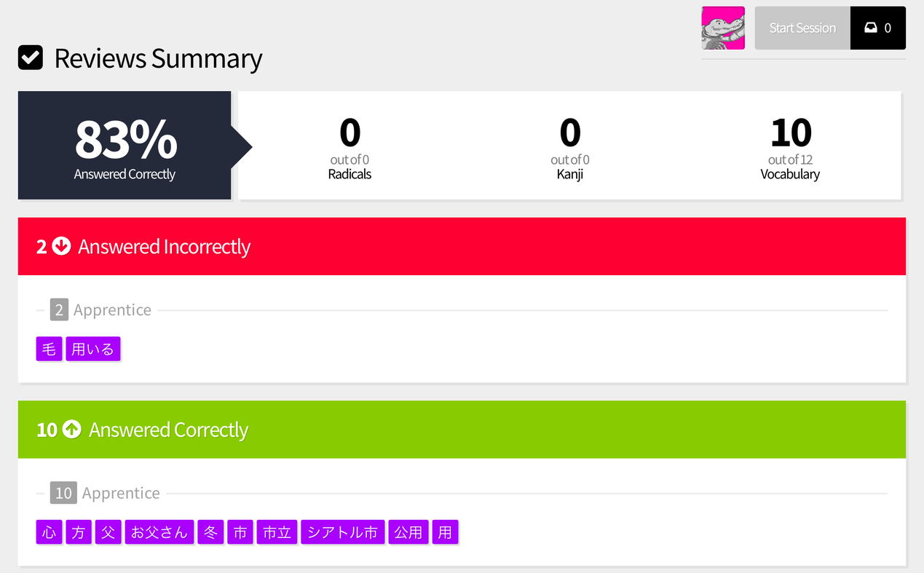
Task: Open the vocabulary item 心
Action: 49,532
